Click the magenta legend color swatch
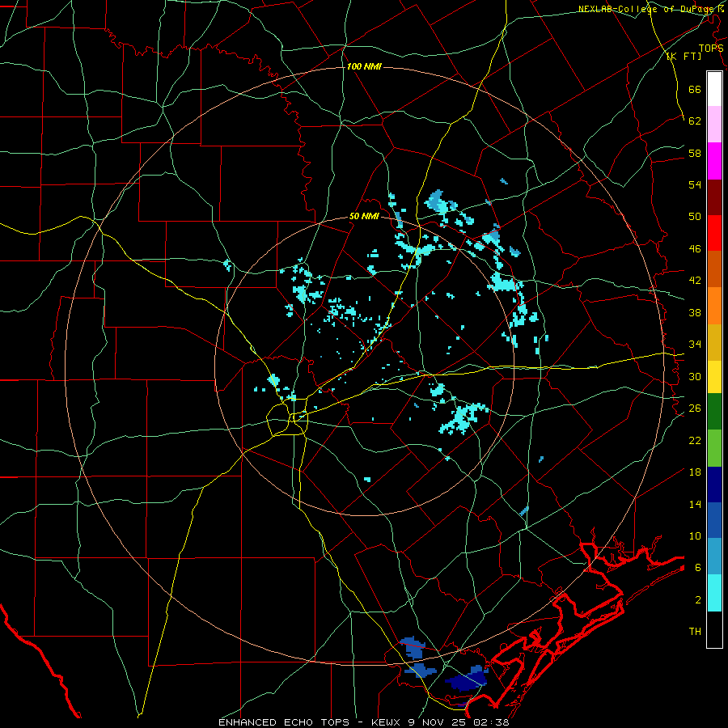The image size is (728, 728). [714, 161]
